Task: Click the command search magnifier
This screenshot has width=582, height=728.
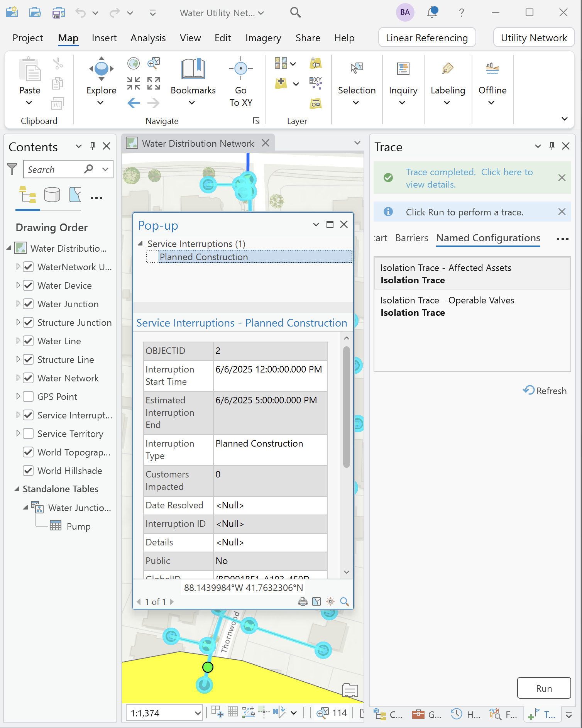Action: (295, 12)
